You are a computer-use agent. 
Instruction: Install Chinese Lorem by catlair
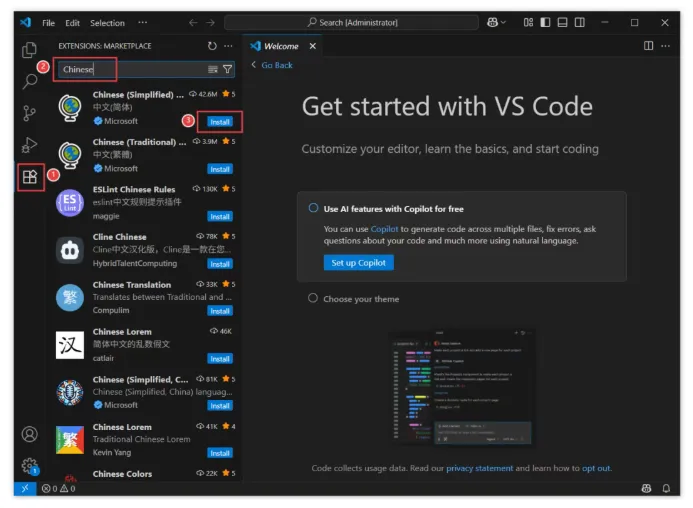click(220, 359)
